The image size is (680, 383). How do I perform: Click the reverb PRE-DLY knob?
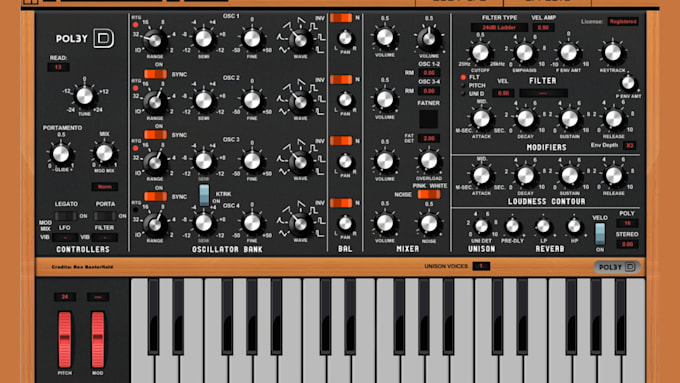point(513,226)
